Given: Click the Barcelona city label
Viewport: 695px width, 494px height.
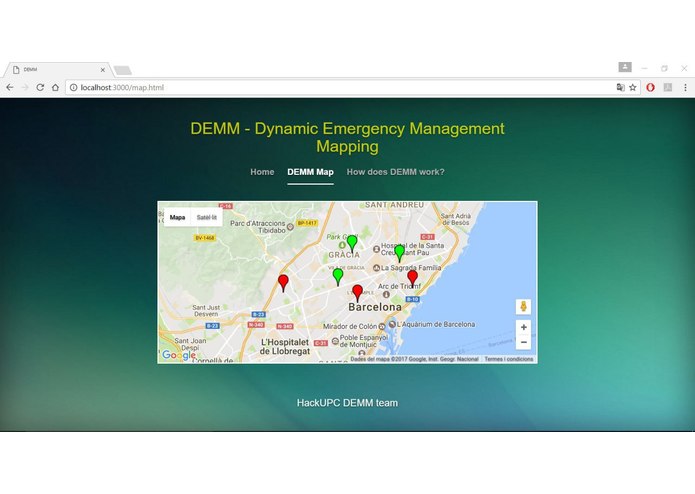Looking at the screenshot, I should tap(375, 307).
